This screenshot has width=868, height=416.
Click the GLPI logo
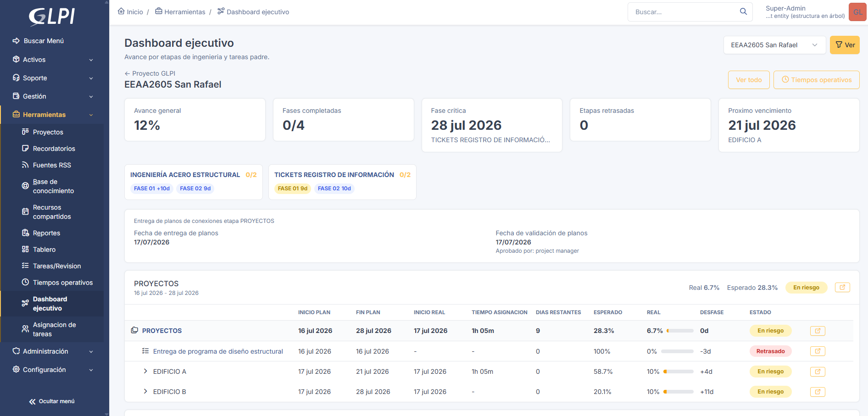[x=52, y=17]
